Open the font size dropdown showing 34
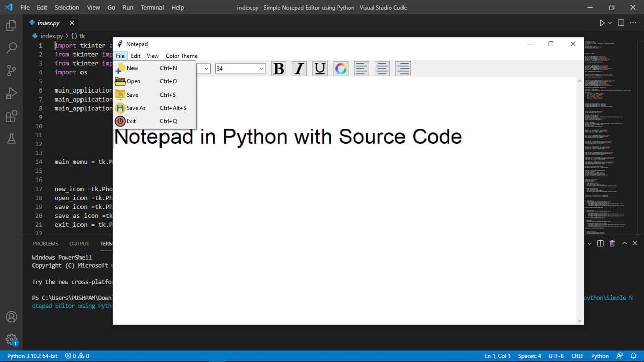The image size is (644, 362). tap(240, 69)
